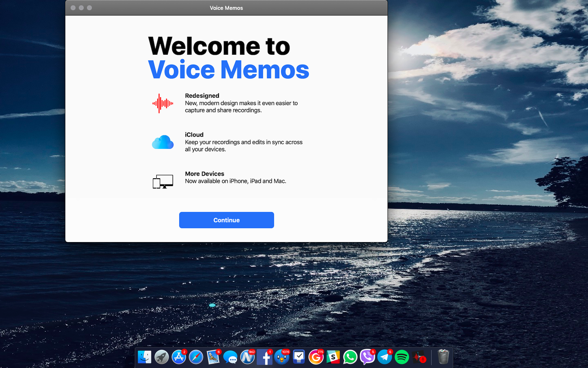The width and height of the screenshot is (588, 368).
Task: Open Viber from the dock
Action: (x=367, y=357)
